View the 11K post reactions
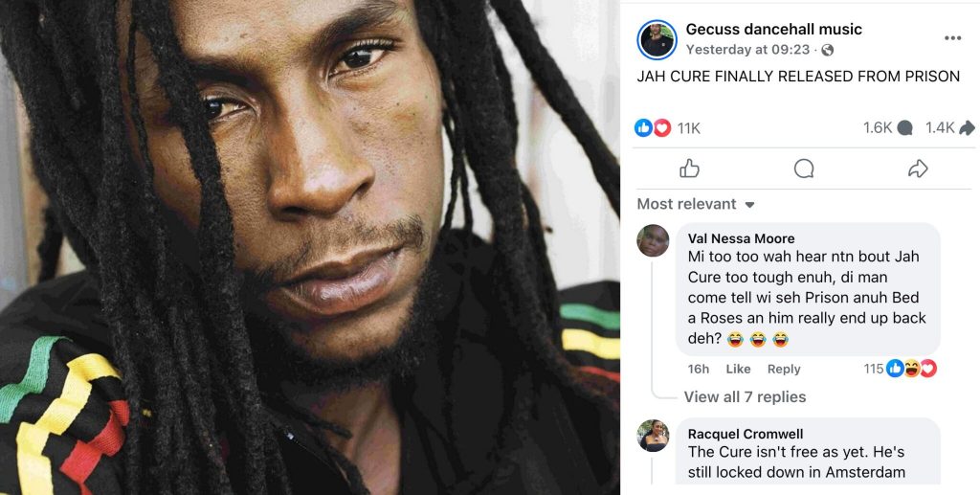 click(x=667, y=128)
